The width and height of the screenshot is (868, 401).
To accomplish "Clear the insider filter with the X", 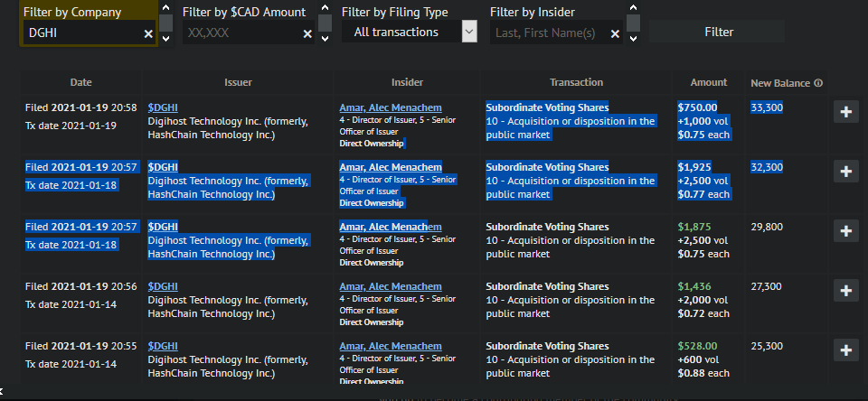I will point(615,33).
